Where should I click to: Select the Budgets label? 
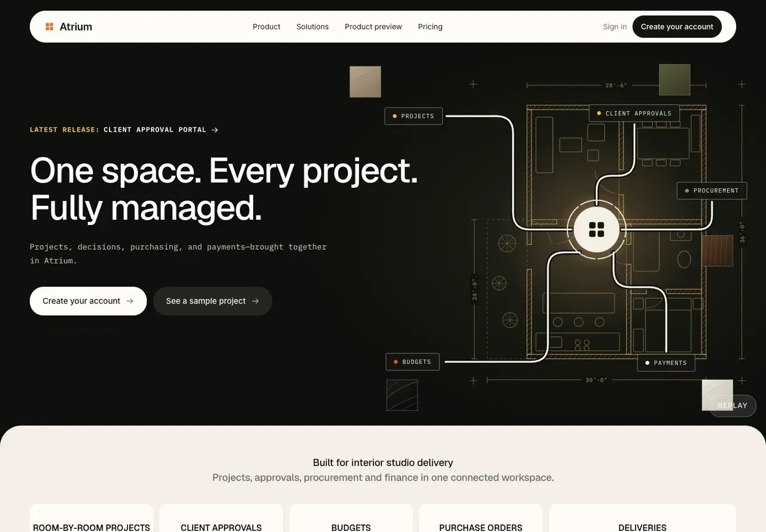click(413, 362)
